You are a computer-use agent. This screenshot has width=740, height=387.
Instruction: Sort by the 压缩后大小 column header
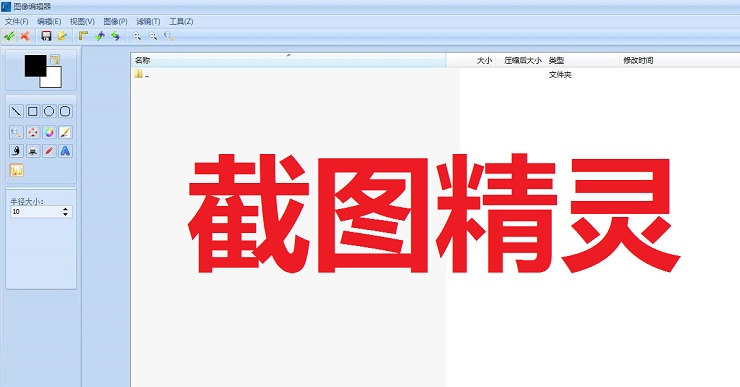521,60
